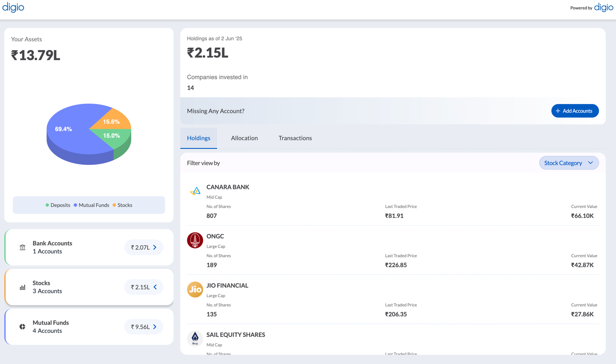This screenshot has width=616, height=364.
Task: Expand Bank Accounts ₹2.07L chevron
Action: 155,247
